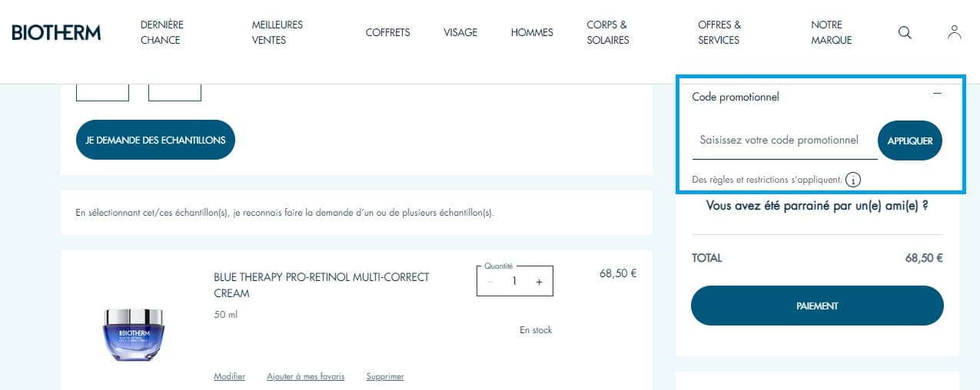Click the quantity value field
The width and height of the screenshot is (980, 390).
[514, 282]
